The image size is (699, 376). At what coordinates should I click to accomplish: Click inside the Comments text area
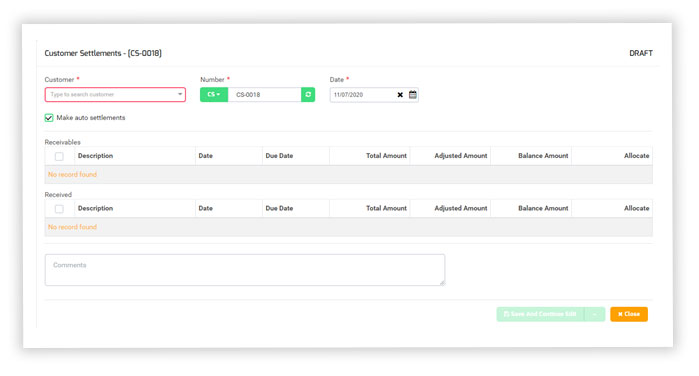245,270
